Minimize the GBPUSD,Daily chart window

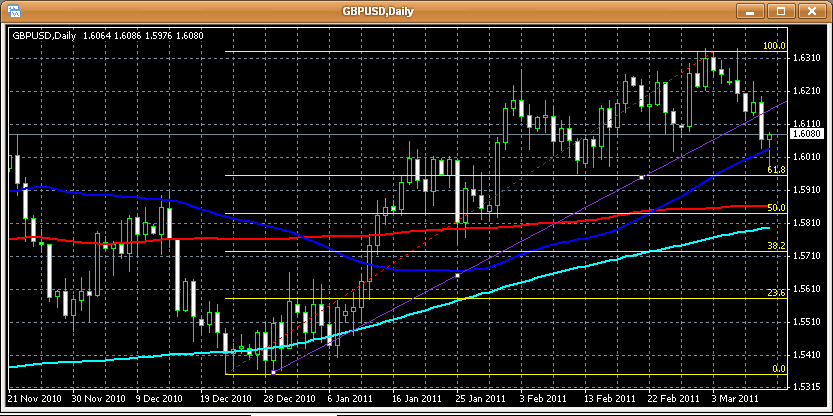click(751, 11)
